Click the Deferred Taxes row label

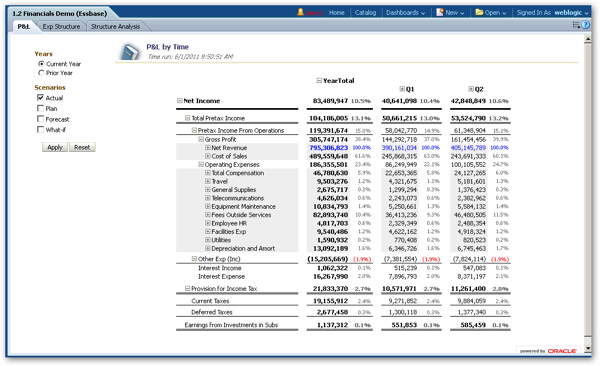(212, 312)
